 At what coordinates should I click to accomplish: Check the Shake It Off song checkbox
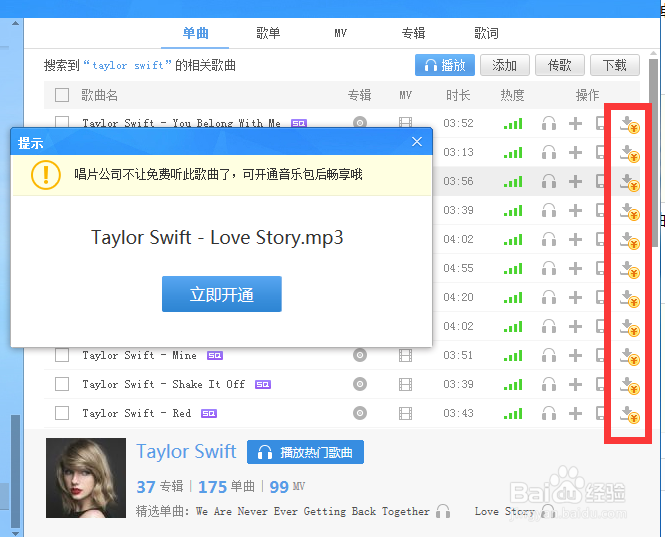pos(62,384)
